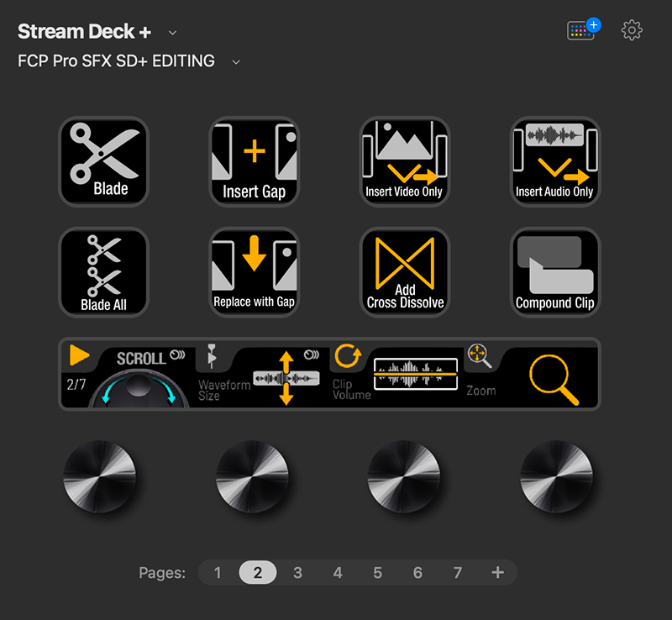Select Insert Audio Only
The width and height of the screenshot is (672, 620).
(x=554, y=160)
